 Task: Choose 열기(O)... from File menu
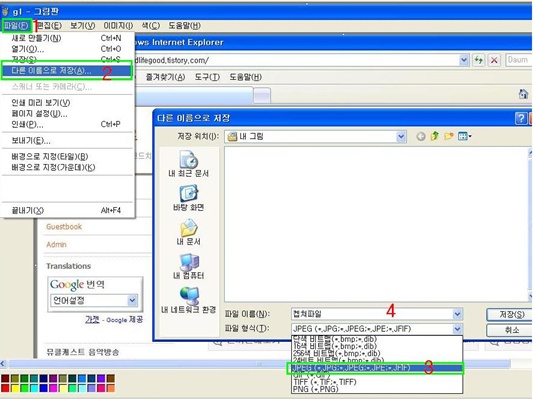pyautogui.click(x=67, y=49)
